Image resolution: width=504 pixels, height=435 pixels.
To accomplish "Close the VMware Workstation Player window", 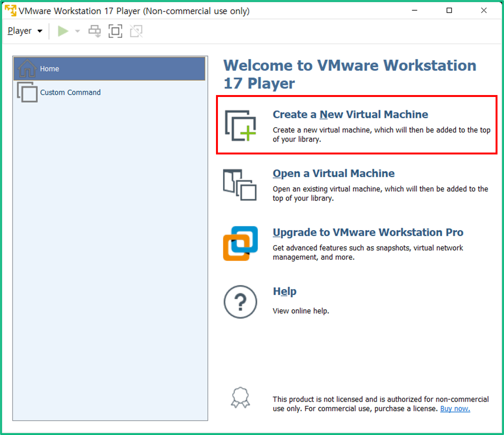I will pos(484,10).
